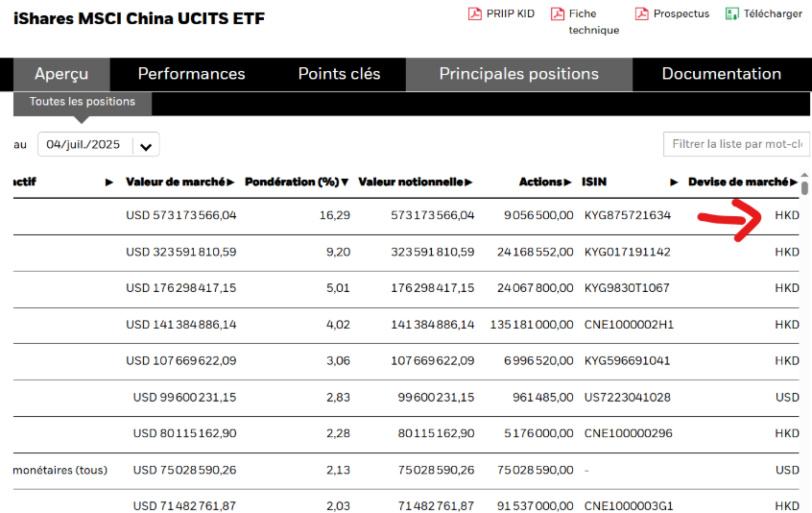This screenshot has height=513, width=812.
Task: Select the Toutes les positions sub-tab
Action: click(x=83, y=102)
